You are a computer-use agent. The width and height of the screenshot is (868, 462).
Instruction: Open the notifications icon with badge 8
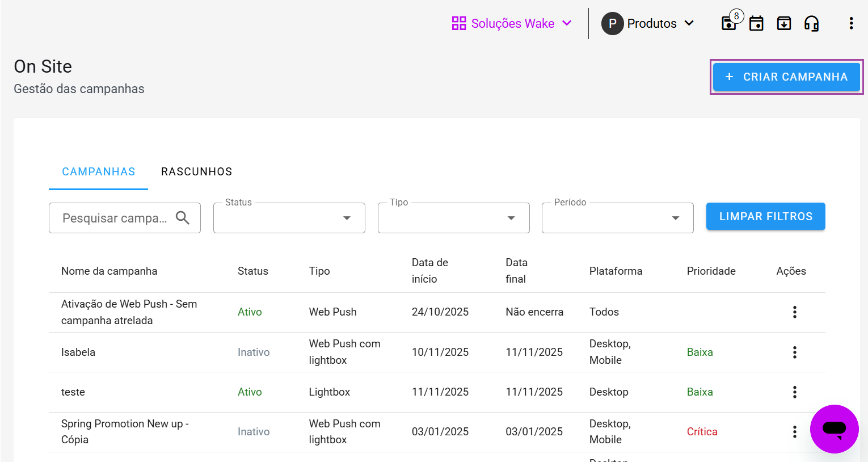point(729,23)
